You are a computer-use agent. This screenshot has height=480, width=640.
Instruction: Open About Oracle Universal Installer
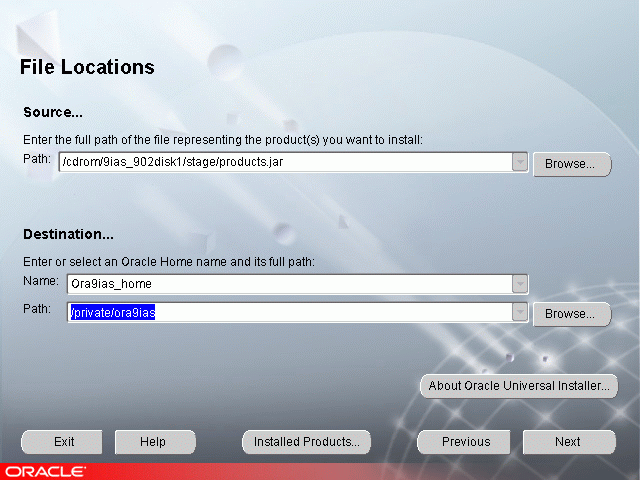point(519,386)
